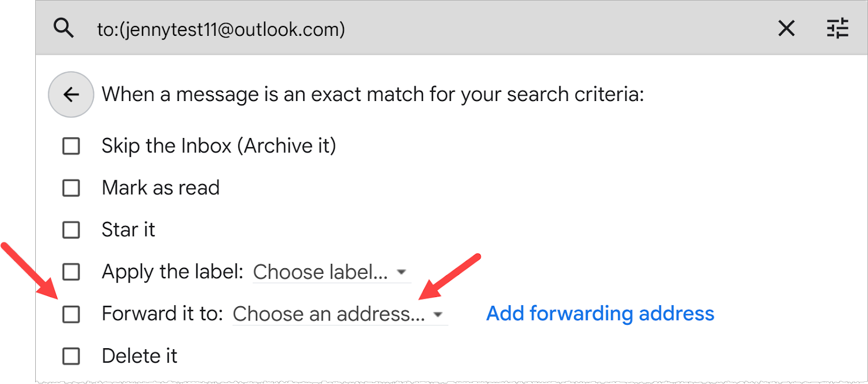Check the Star it checkbox
The width and height of the screenshot is (868, 384).
[71, 230]
